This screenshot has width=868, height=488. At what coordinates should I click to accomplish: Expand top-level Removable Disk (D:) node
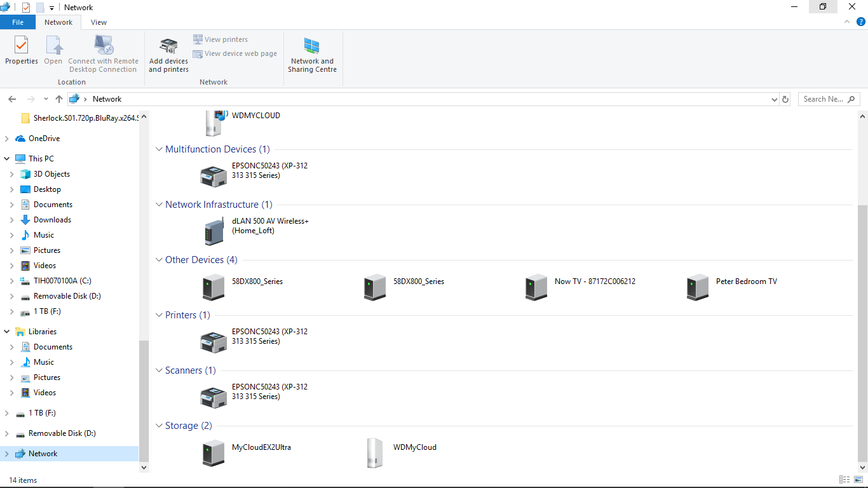tap(7, 433)
